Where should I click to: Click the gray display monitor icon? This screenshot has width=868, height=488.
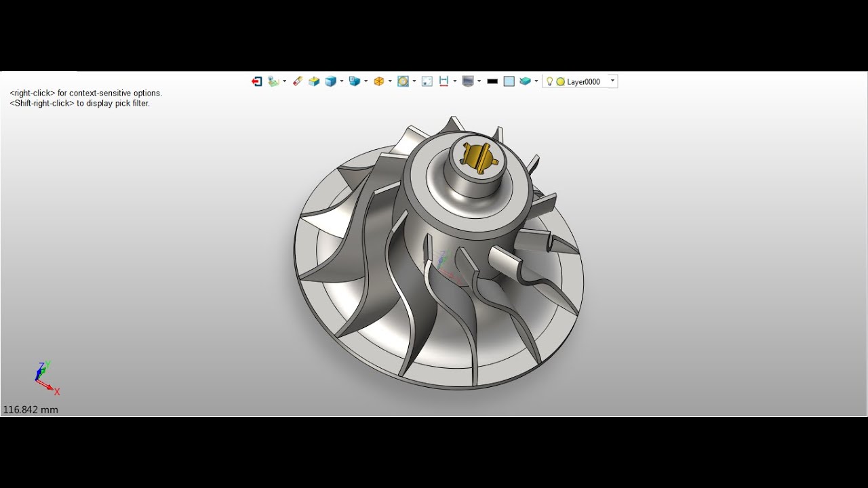tap(467, 81)
